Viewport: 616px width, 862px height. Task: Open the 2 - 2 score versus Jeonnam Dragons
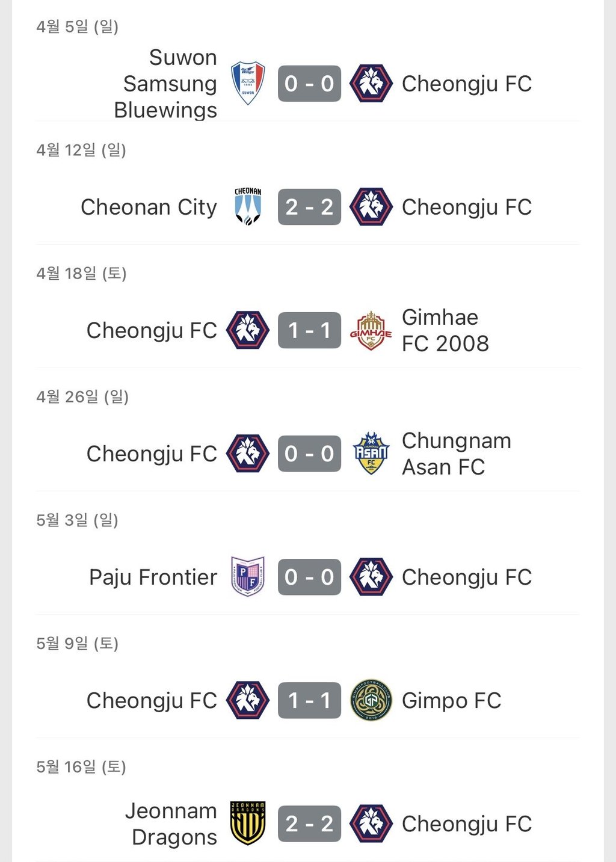coord(309,824)
